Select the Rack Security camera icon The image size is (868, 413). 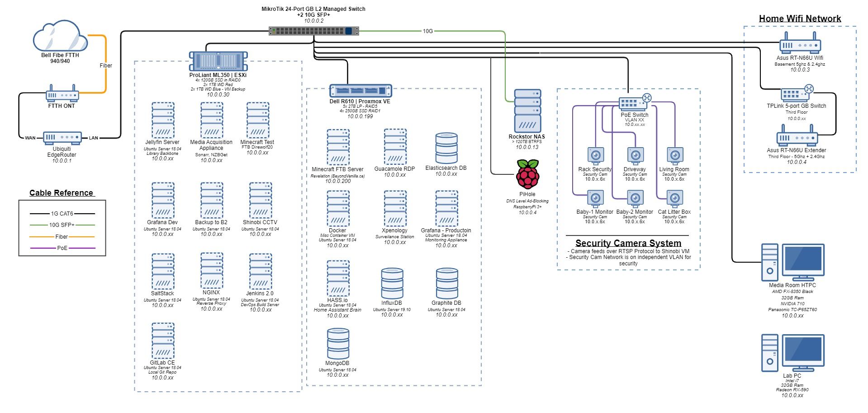click(x=596, y=156)
